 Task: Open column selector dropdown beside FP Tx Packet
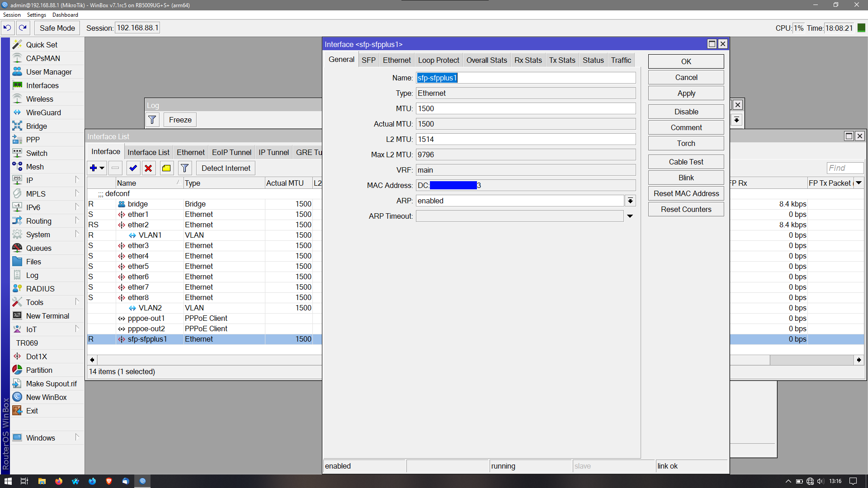click(859, 183)
